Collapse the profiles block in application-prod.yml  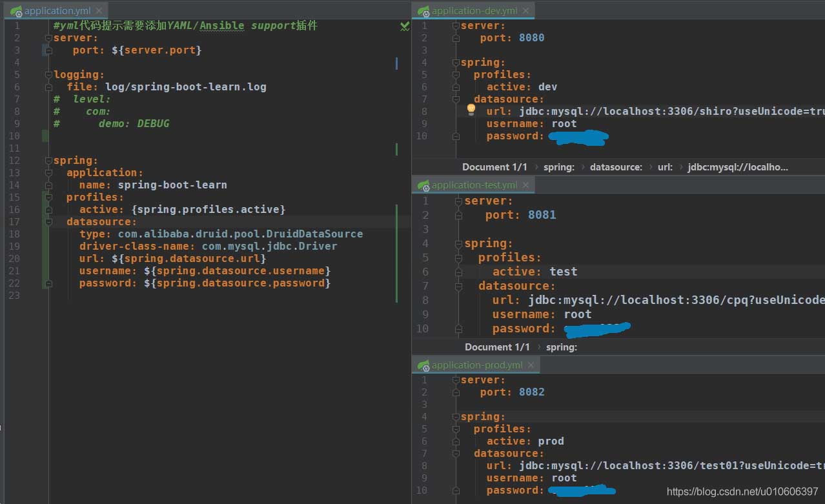point(456,428)
